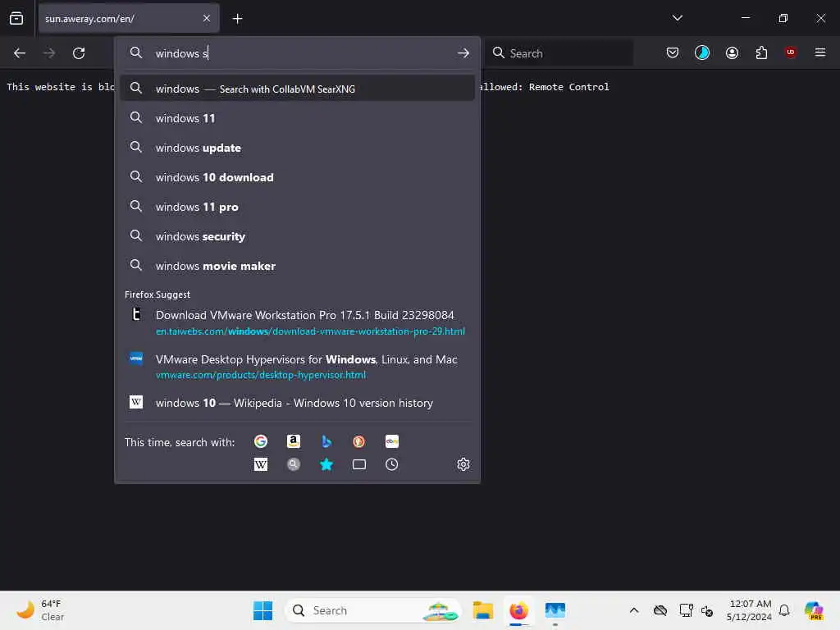Click the taskbar Search box
Viewport: 840px width, 630px height.
(x=374, y=610)
